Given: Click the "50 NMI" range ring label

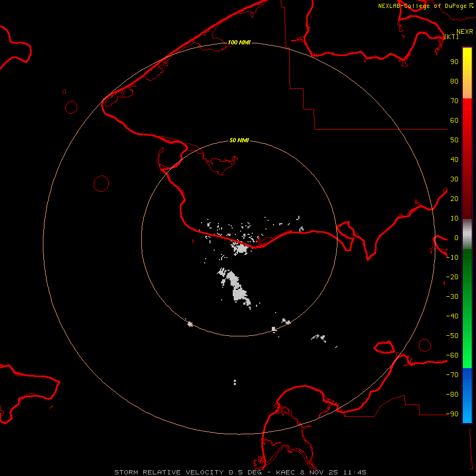Looking at the screenshot, I should pos(239,140).
